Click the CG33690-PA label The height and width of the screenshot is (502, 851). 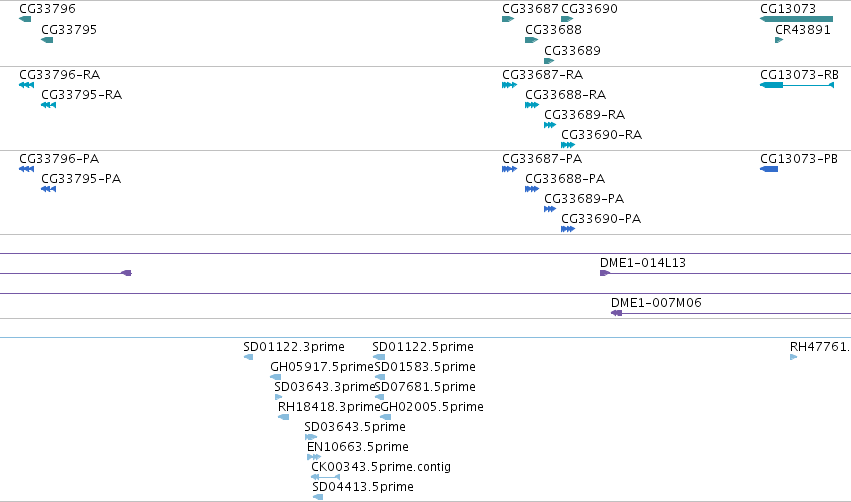(601, 219)
